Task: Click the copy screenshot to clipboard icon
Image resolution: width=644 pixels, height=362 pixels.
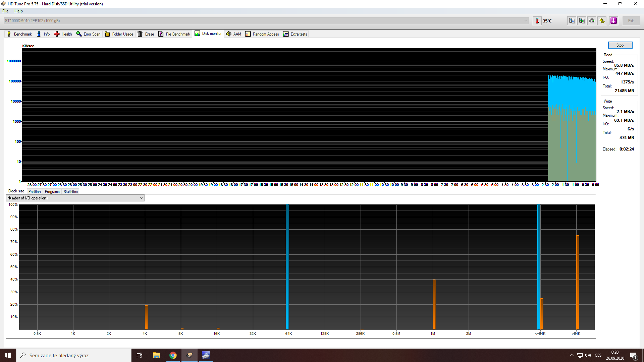Action: (x=582, y=21)
